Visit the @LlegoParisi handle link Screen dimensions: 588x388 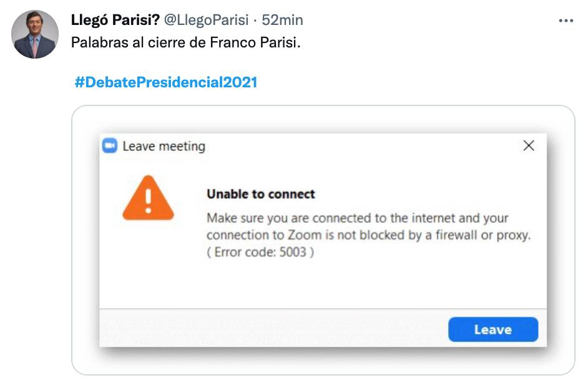coord(207,20)
